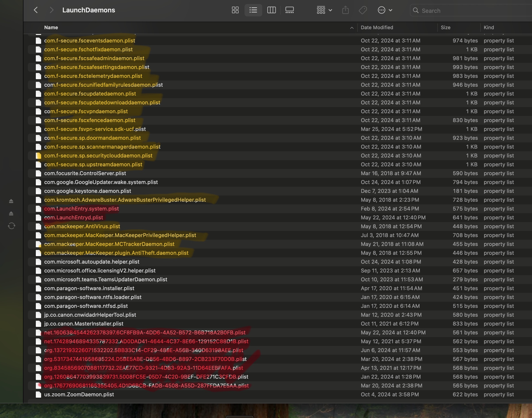Screen dimensions: 532x418
Task: Select list view mode
Action: tap(253, 10)
